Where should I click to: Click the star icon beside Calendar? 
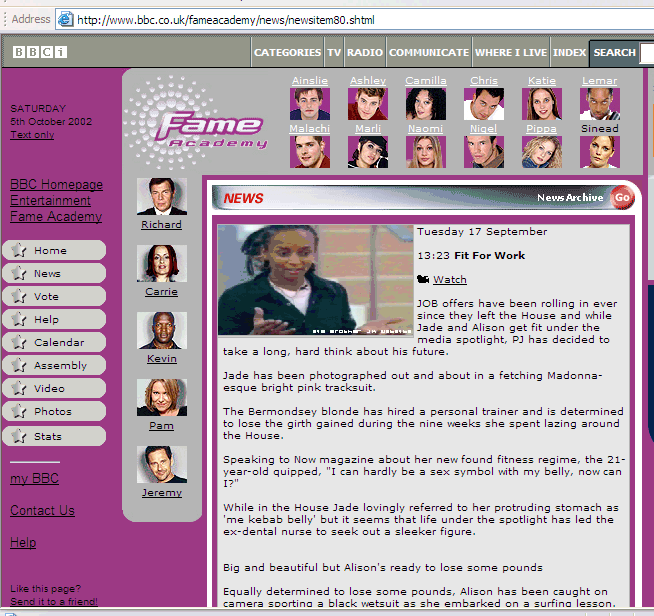coord(19,342)
